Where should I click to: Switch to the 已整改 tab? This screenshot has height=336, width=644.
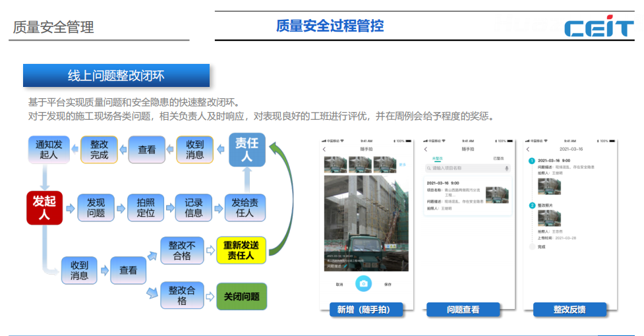[x=499, y=159]
